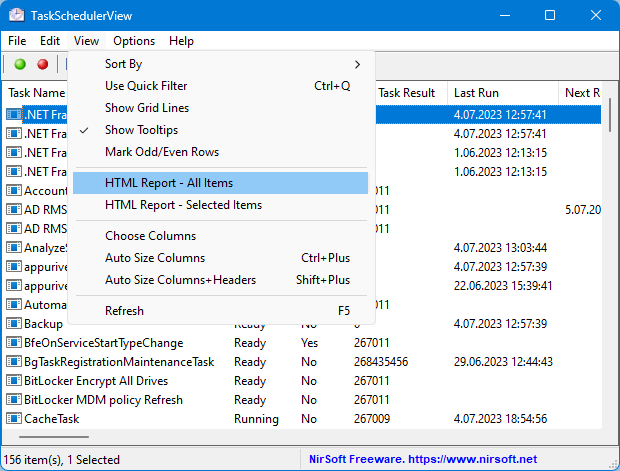
Task: Sort by the Last Run column header
Action: click(503, 93)
